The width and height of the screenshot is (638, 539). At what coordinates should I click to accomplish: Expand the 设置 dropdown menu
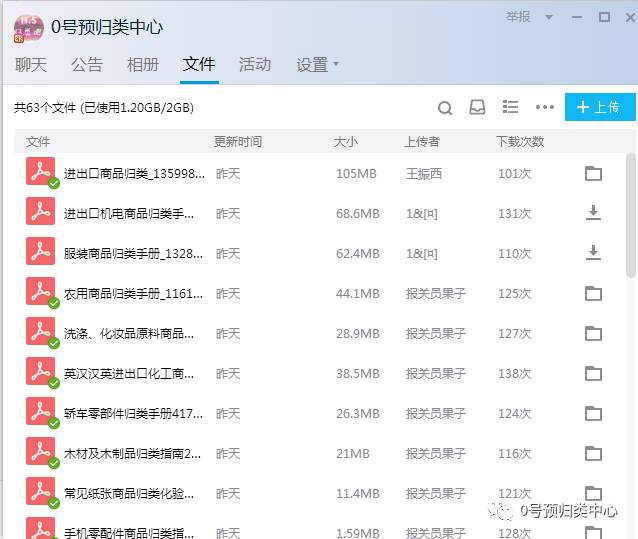pyautogui.click(x=317, y=65)
